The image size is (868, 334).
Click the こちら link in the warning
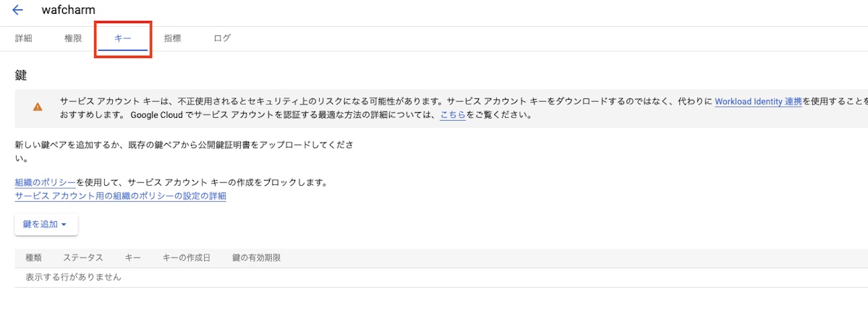452,115
